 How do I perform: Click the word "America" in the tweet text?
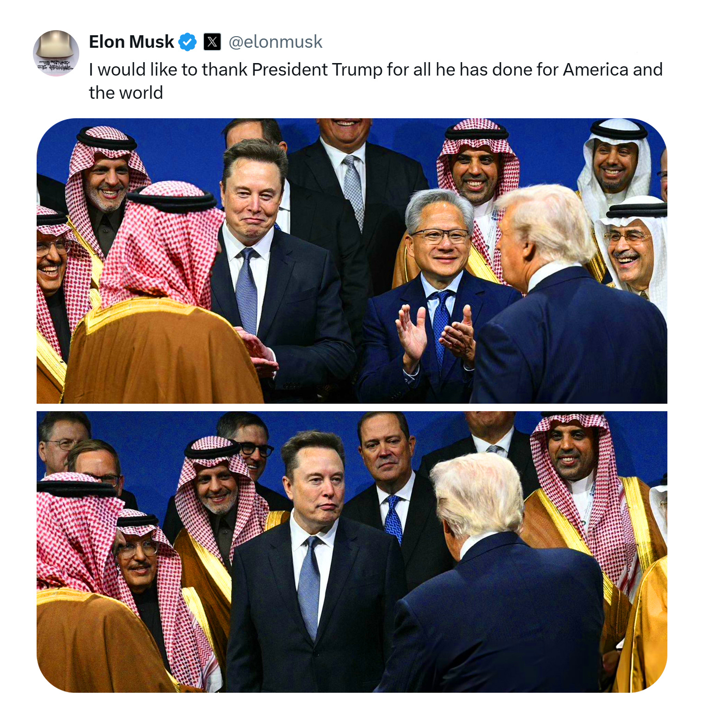point(596,70)
